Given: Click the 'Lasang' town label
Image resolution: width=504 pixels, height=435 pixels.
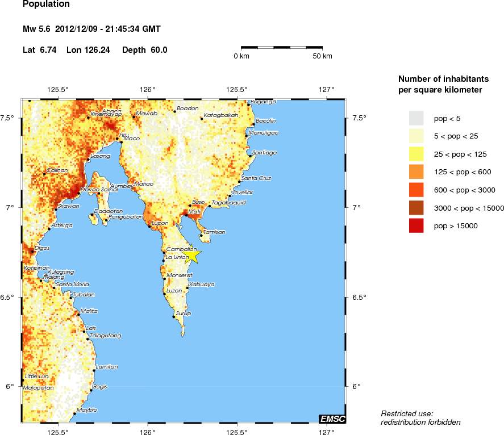Looking at the screenshot, I should tap(100, 157).
